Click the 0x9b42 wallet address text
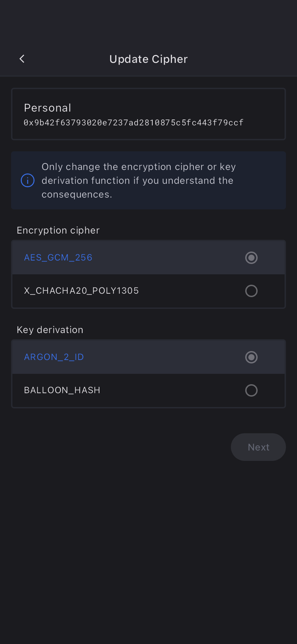 (133, 123)
